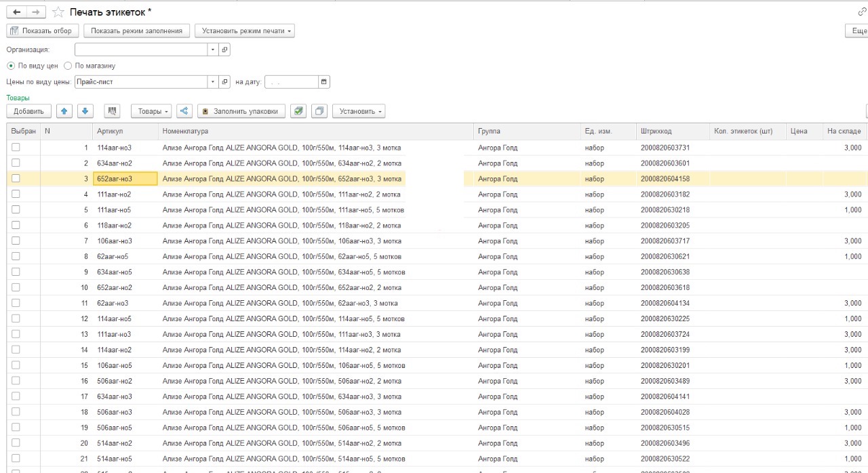Click the empty stacked-squares icon to deselect all rows
This screenshot has width=868, height=473.
pos(319,111)
